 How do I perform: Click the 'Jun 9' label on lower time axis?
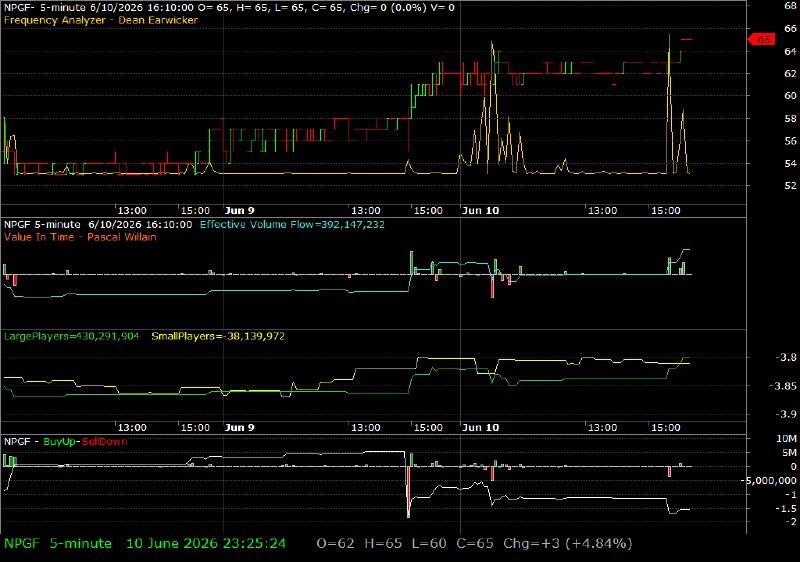coord(239,428)
